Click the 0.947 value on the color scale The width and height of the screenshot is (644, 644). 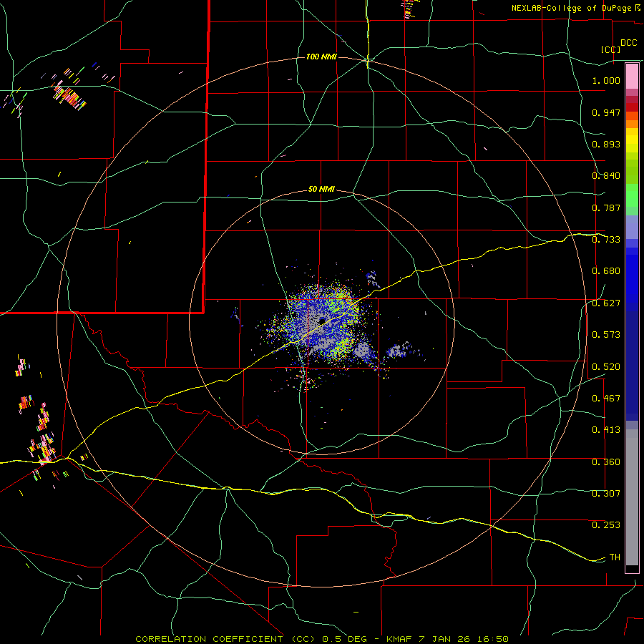pyautogui.click(x=606, y=112)
